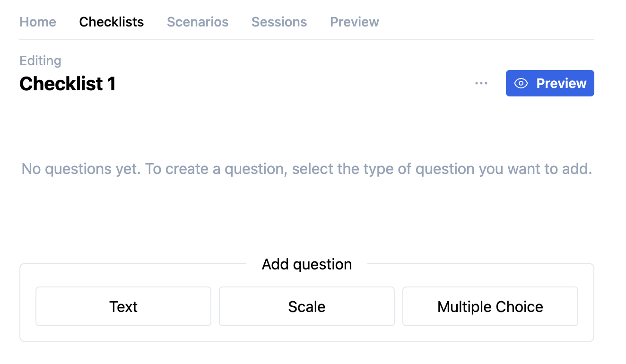Add a Multiple Choice question
Image resolution: width=626 pixels, height=364 pixels.
[x=490, y=306]
